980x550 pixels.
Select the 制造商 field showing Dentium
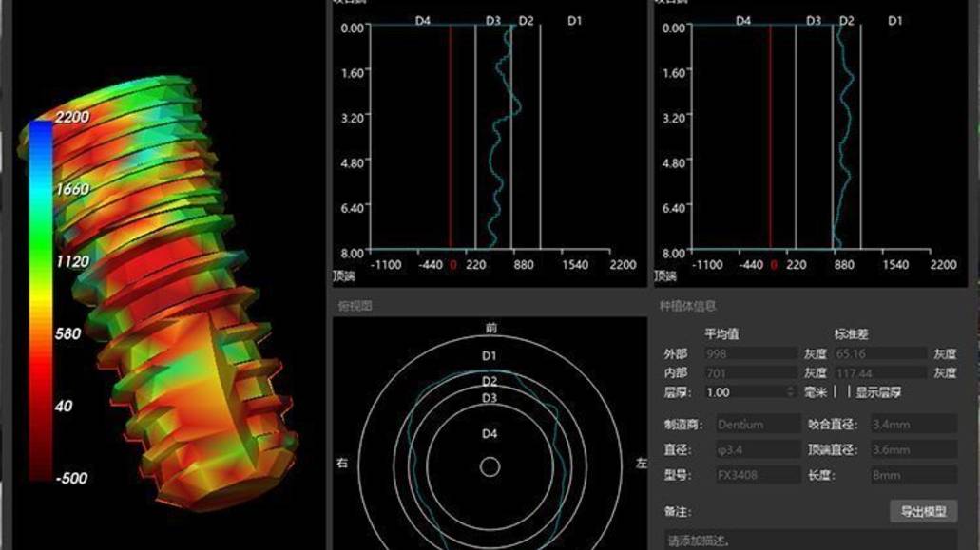coord(759,425)
